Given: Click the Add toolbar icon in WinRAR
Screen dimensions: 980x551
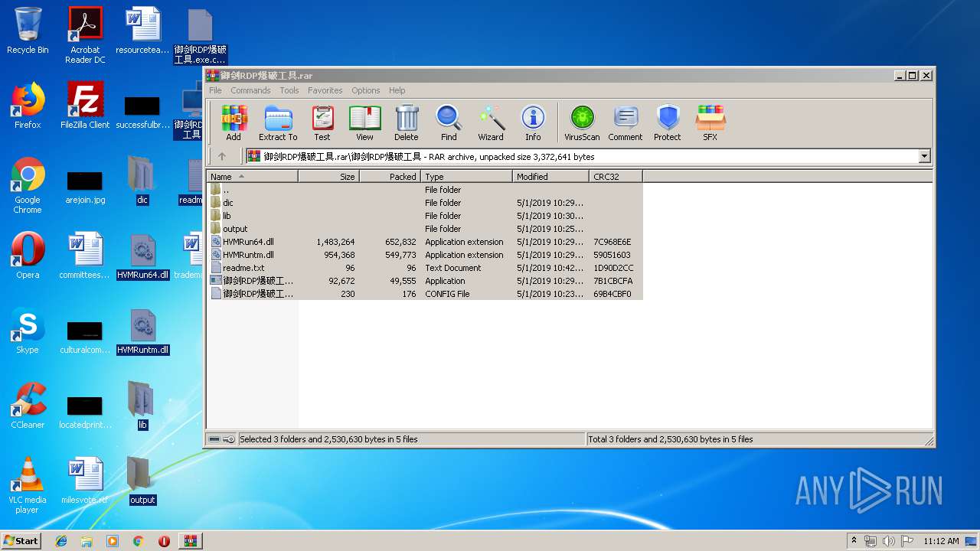Looking at the screenshot, I should (234, 123).
